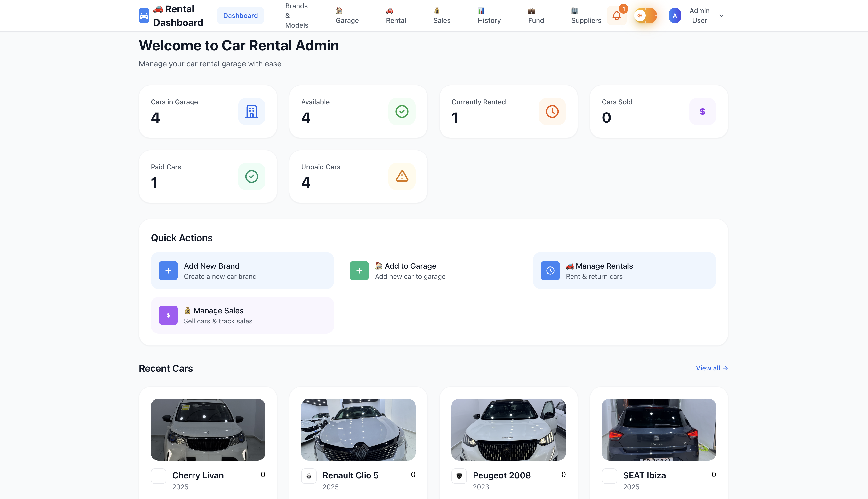The height and width of the screenshot is (499, 868).
Task: Click the clock icon on Manage Rentals
Action: [550, 270]
